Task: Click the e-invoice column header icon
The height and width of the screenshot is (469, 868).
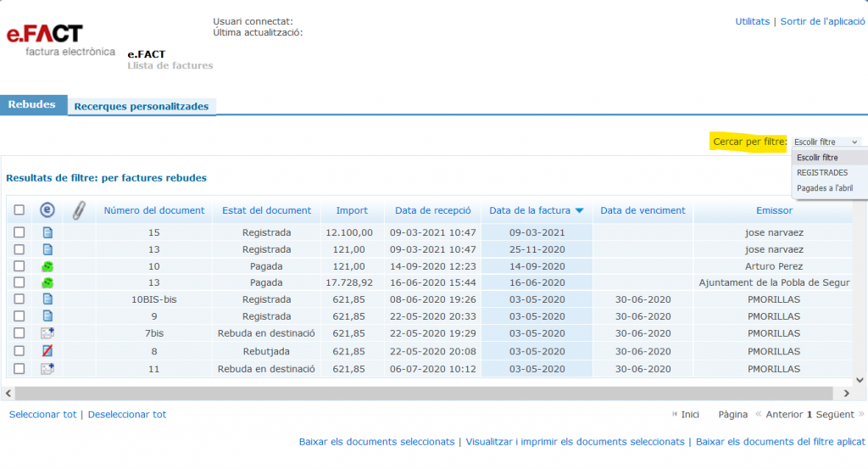Action: pyautogui.click(x=47, y=210)
